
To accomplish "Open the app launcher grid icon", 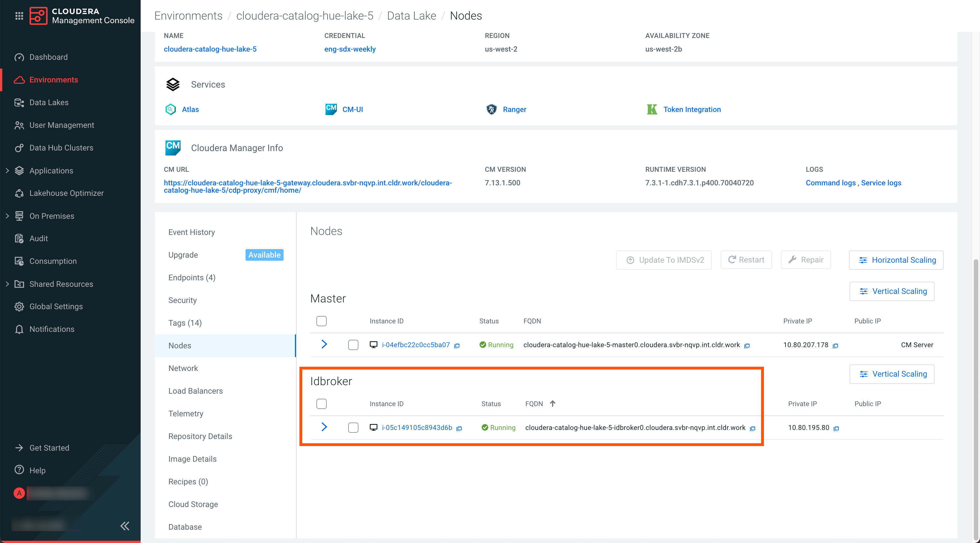I will tap(19, 16).
